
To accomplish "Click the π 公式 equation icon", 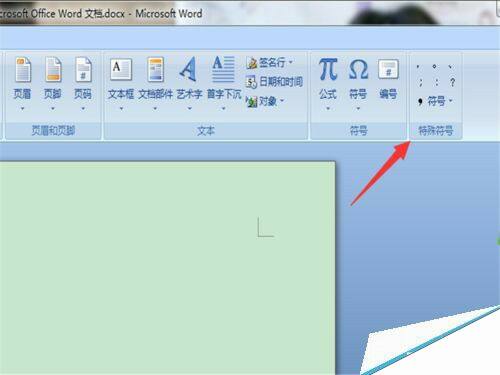I will pyautogui.click(x=328, y=69).
